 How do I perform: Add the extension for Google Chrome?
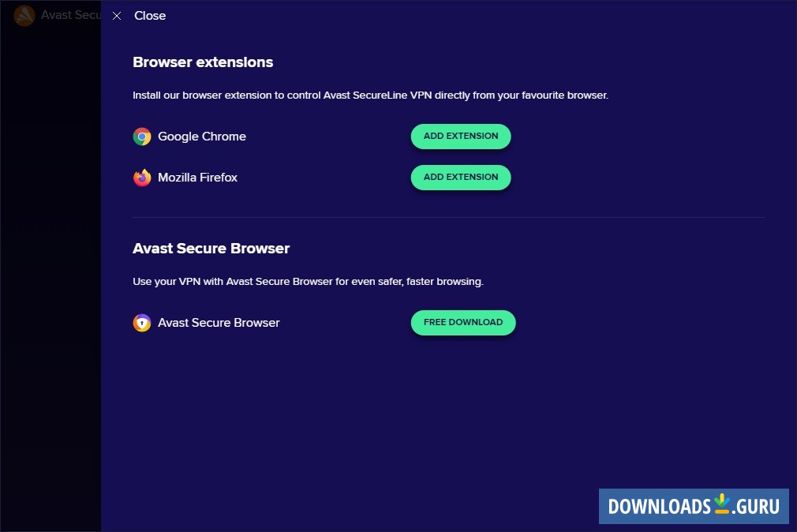(x=460, y=136)
